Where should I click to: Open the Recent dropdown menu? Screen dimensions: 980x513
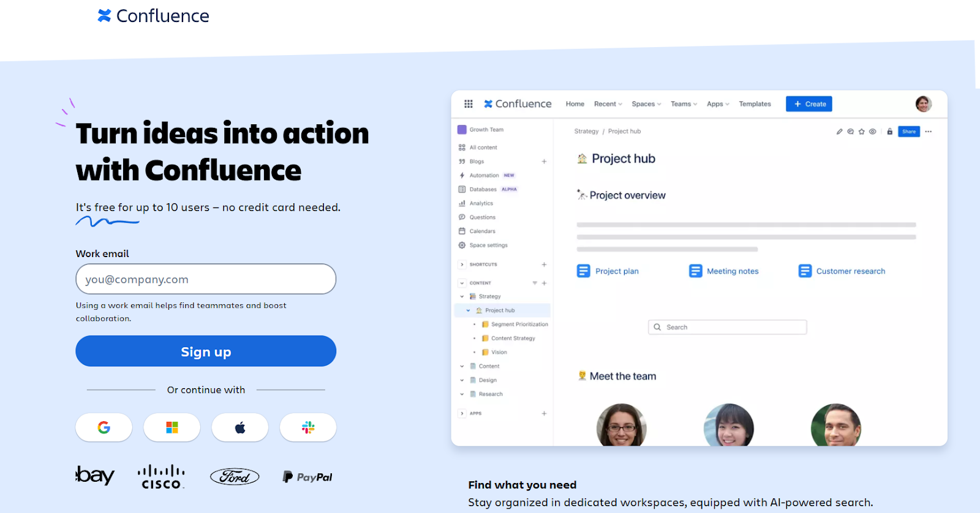(x=608, y=104)
